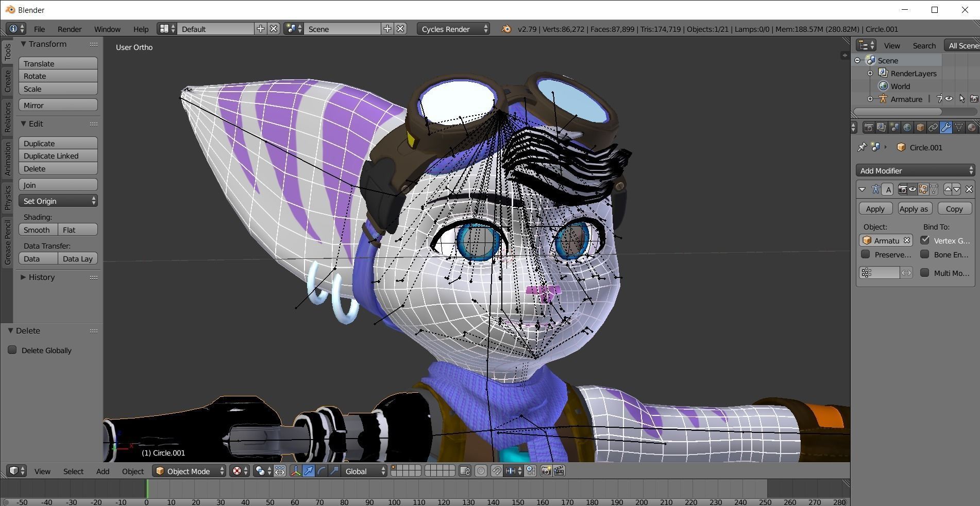Viewport: 980px width, 506px height.
Task: Open the File menu
Action: tap(39, 29)
